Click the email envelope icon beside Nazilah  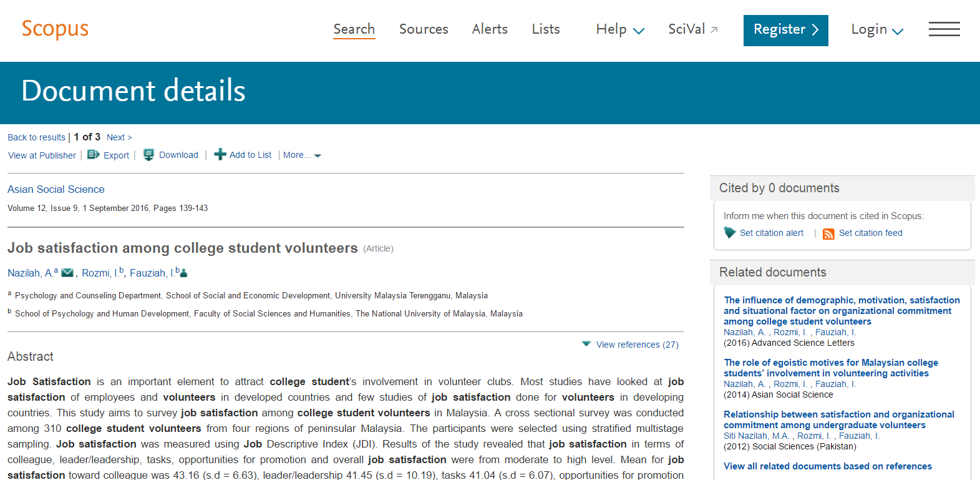(67, 273)
